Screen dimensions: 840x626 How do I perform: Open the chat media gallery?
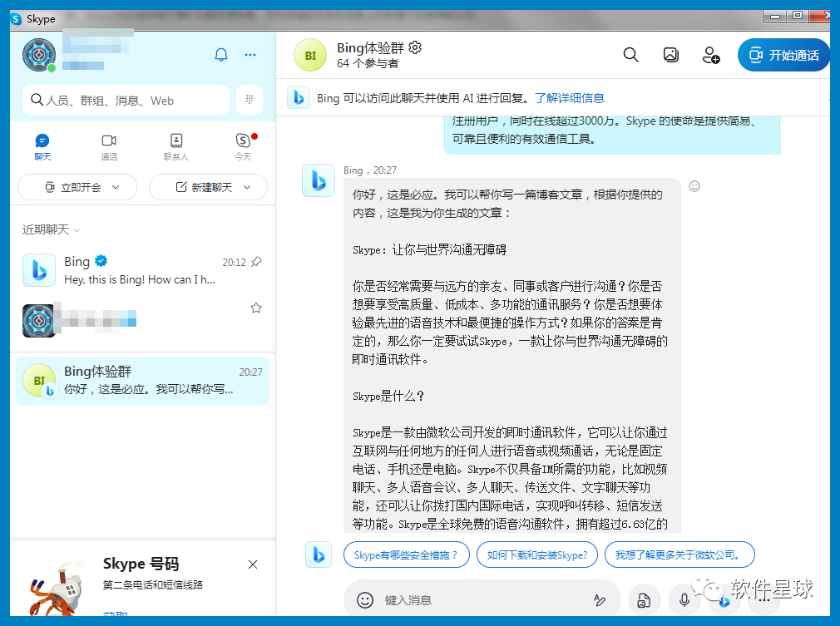coord(670,55)
